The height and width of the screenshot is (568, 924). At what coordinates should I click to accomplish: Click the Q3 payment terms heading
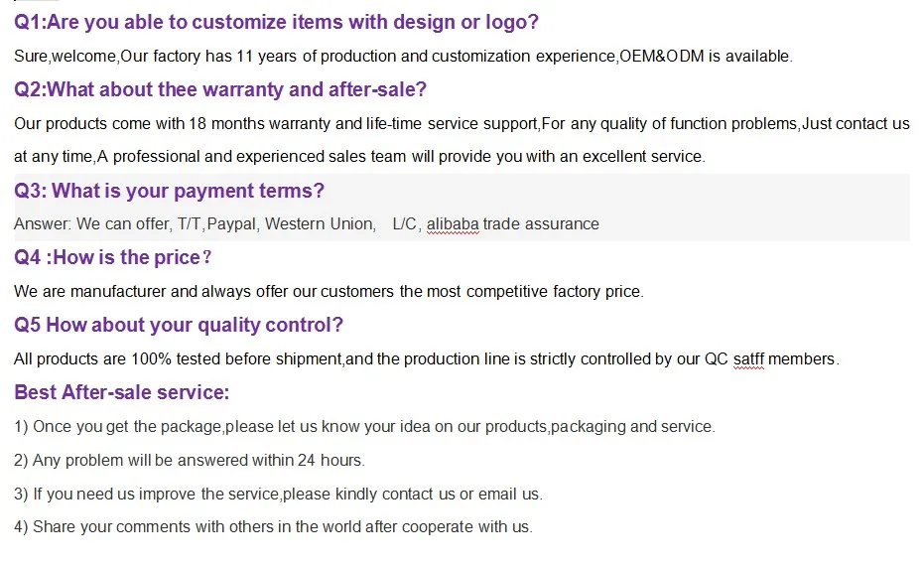[x=169, y=191]
